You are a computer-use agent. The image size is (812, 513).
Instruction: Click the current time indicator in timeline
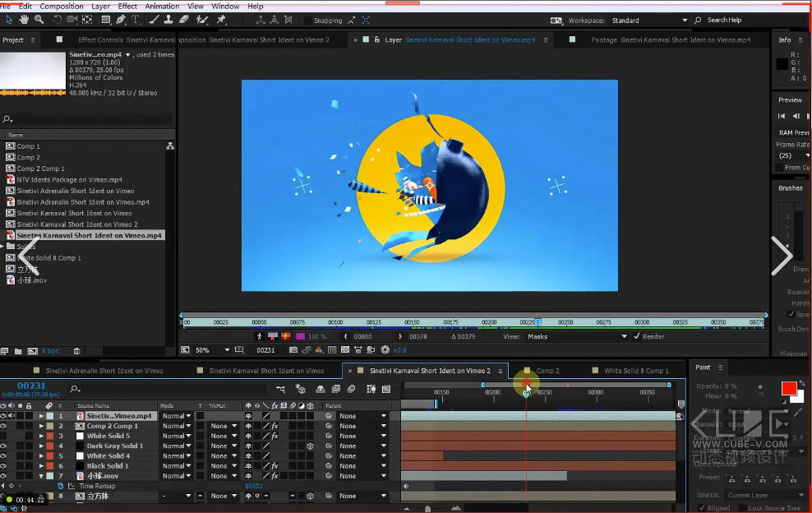tap(526, 393)
